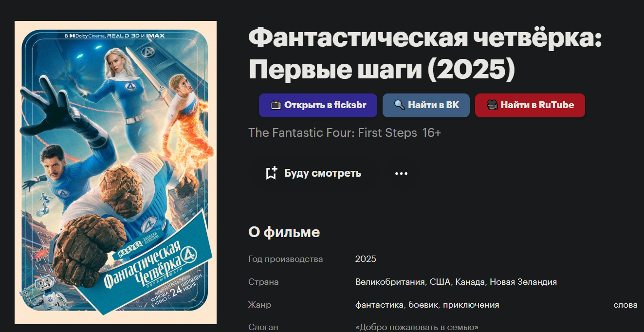Open the three-dots more options menu

coord(401,173)
